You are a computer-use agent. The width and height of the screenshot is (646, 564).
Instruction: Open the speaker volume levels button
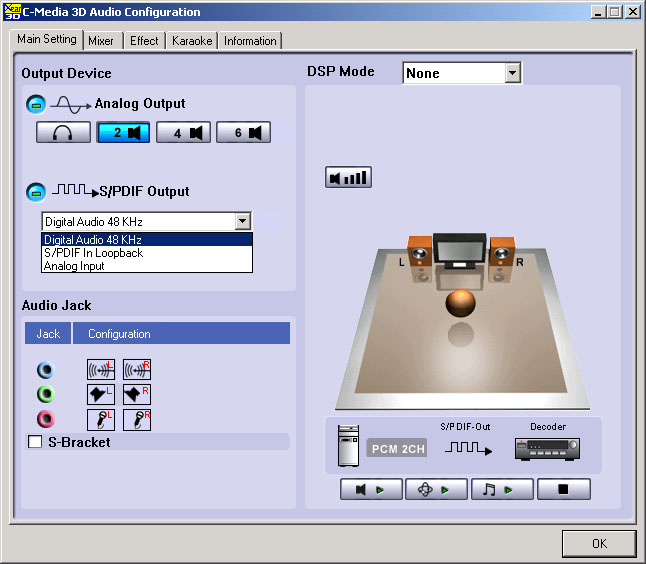[x=349, y=177]
